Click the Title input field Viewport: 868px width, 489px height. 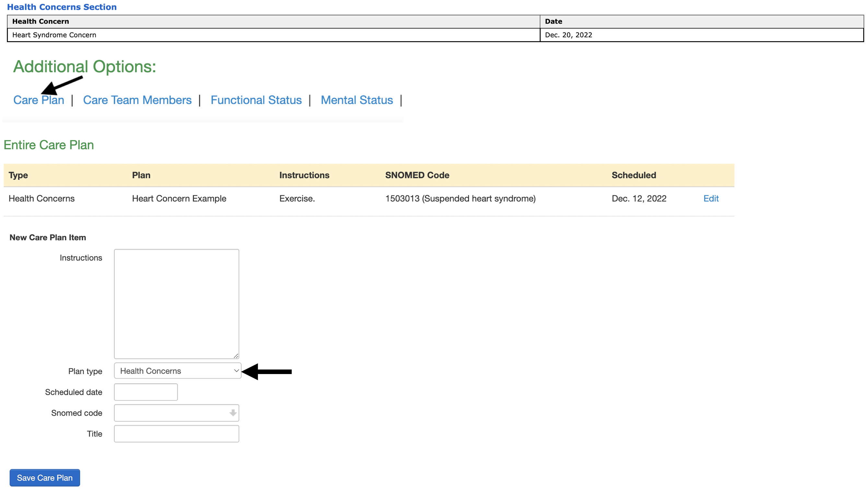point(176,434)
